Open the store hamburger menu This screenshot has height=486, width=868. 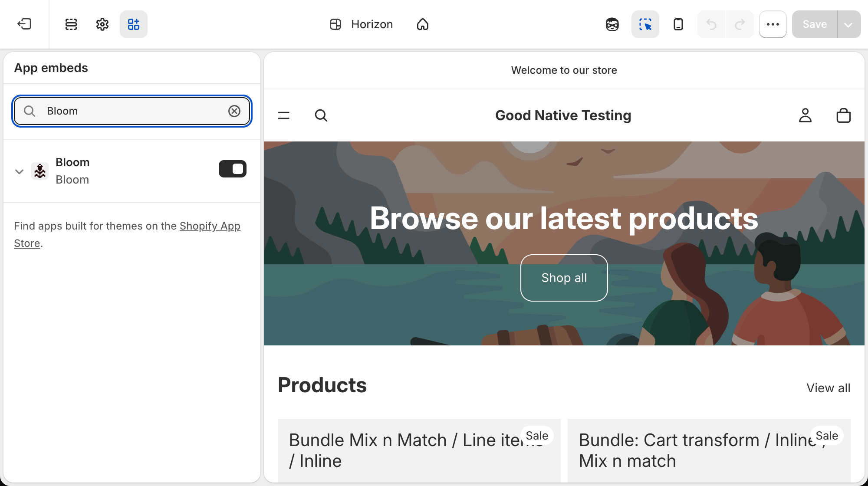(284, 115)
